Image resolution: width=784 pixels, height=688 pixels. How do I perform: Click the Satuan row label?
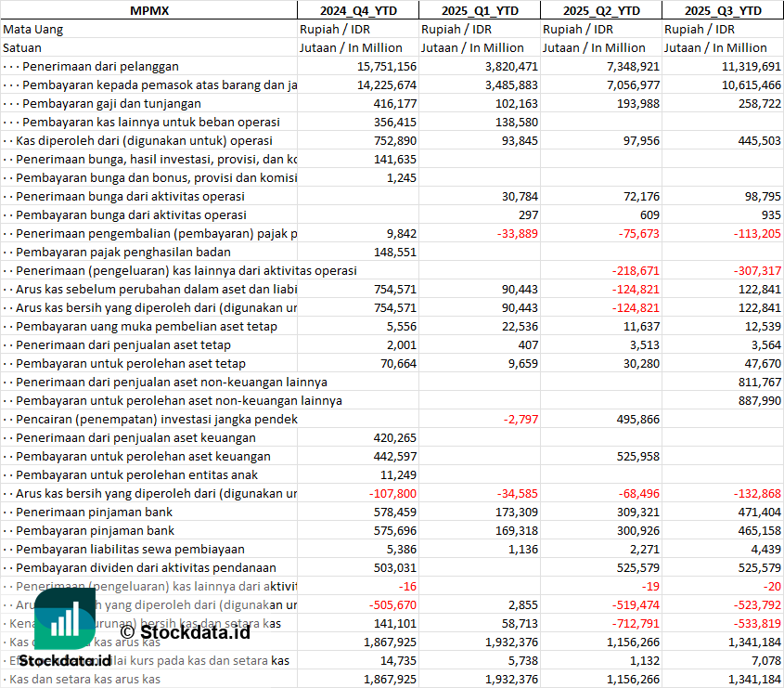click(x=22, y=48)
